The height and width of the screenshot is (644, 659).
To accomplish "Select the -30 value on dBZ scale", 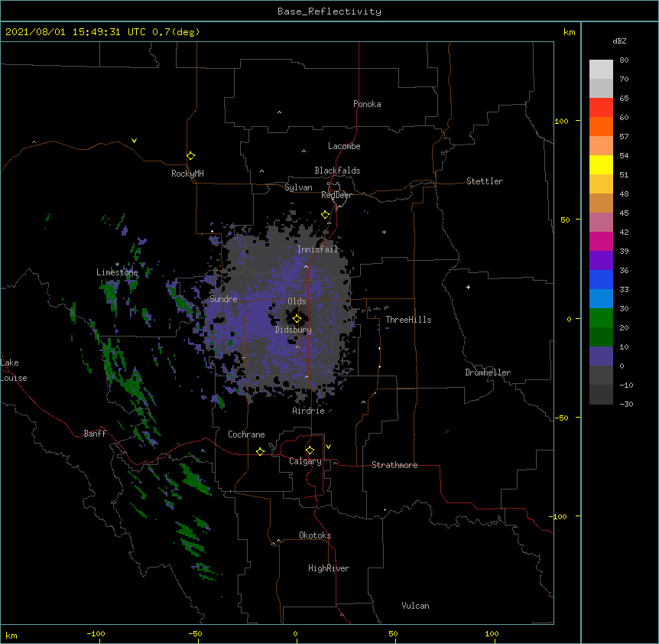I will 626,405.
